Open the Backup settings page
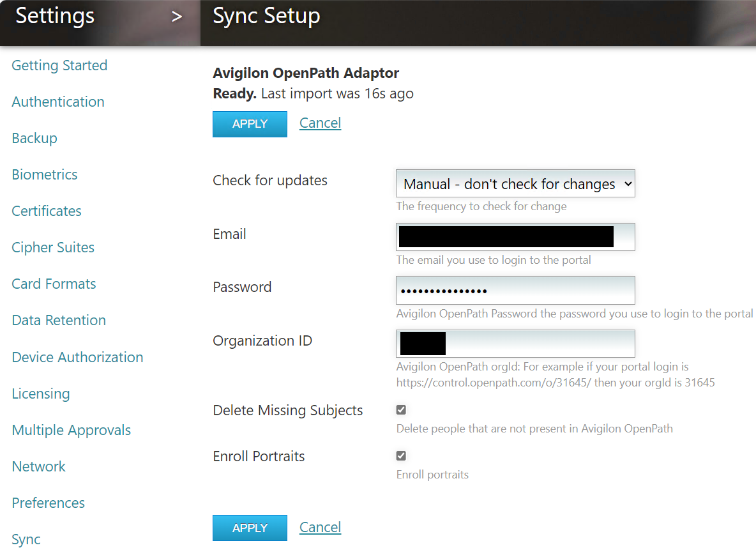756x550 pixels. (34, 138)
